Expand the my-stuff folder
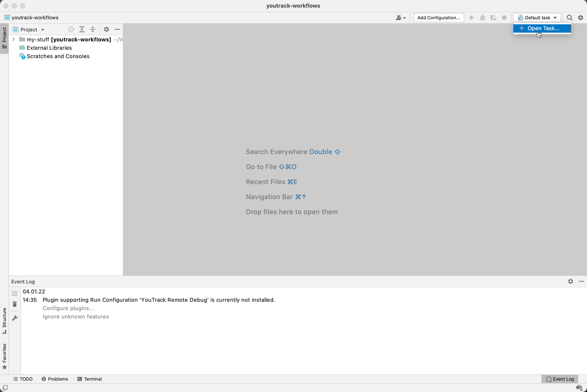587x392 pixels. tap(13, 39)
